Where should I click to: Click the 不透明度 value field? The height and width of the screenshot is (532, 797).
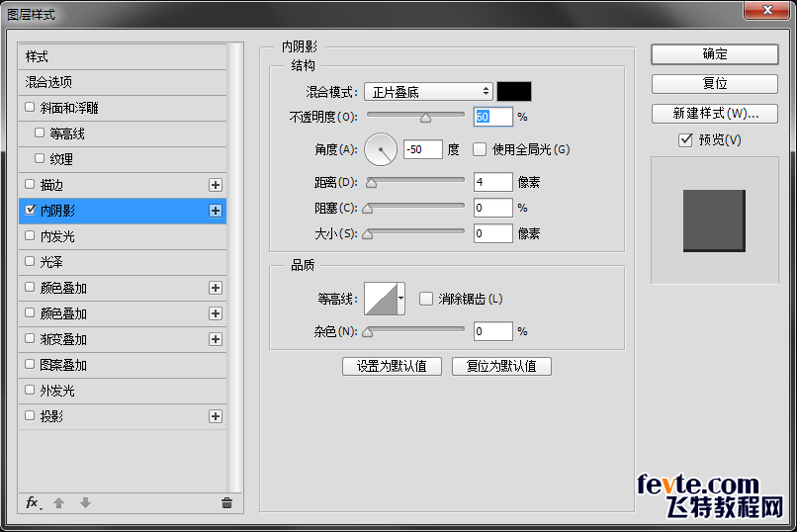493,117
